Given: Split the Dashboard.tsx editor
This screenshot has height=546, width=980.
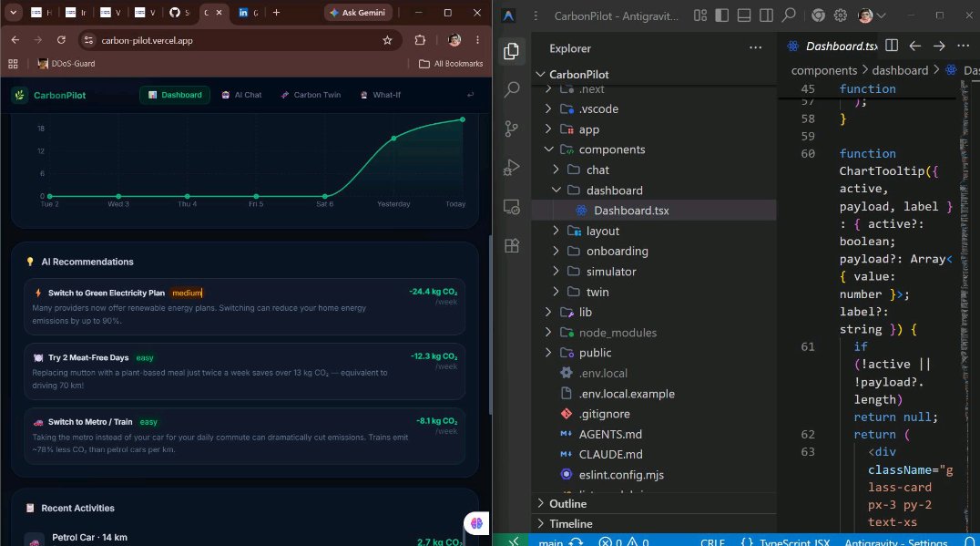Looking at the screenshot, I should [x=892, y=46].
